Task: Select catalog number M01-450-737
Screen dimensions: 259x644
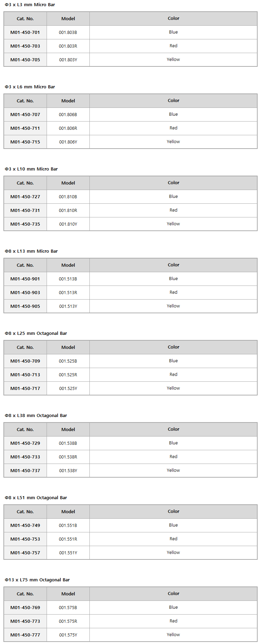Action: (25, 471)
